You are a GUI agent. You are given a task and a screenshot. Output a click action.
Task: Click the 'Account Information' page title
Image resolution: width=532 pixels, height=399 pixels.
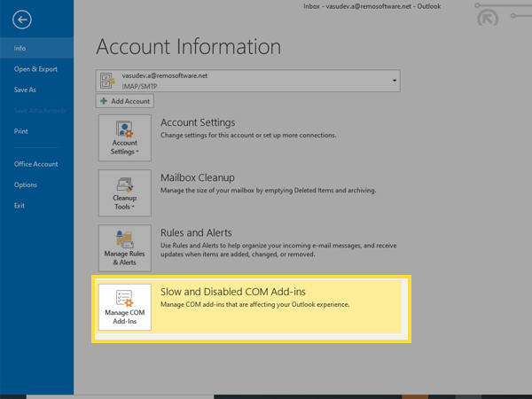pyautogui.click(x=189, y=47)
